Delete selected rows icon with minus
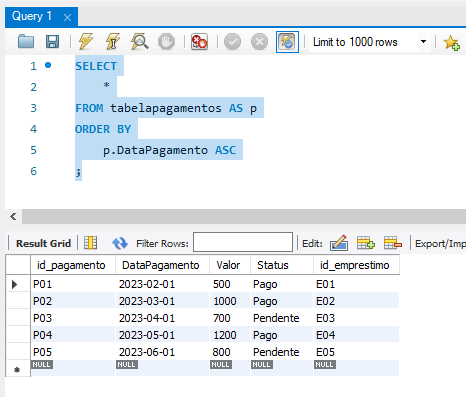The width and height of the screenshot is (466, 397). [x=393, y=243]
